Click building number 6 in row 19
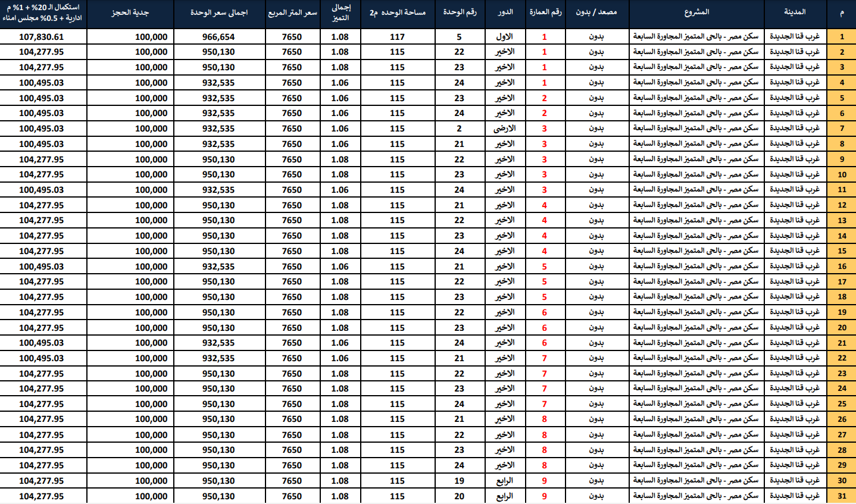Screen dimensions: 856x504 point(544,312)
